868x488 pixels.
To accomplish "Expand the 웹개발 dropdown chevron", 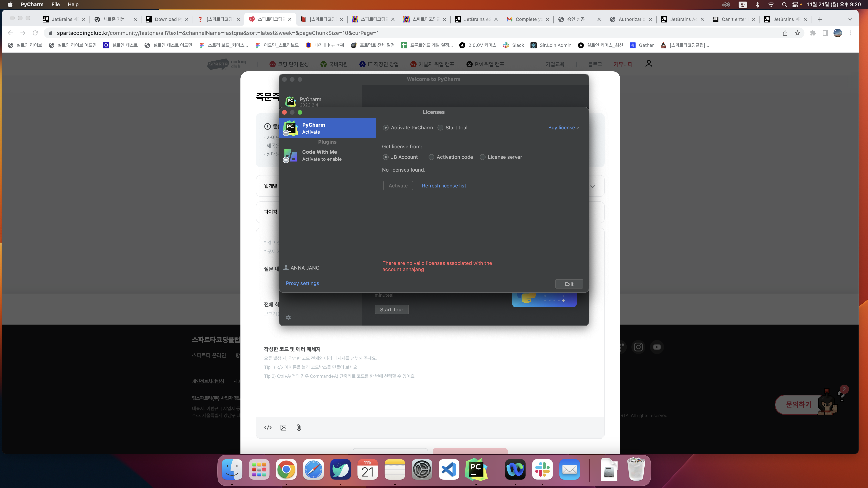I will tap(593, 186).
